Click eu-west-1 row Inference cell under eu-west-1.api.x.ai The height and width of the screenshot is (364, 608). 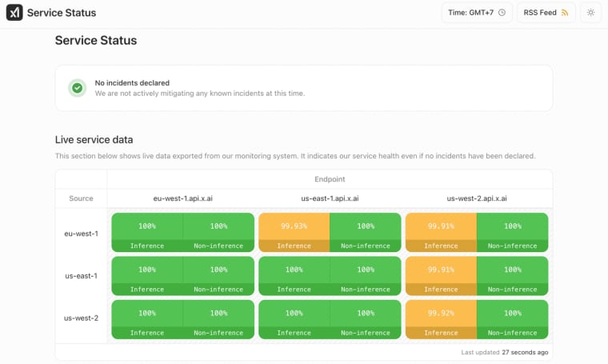pos(147,233)
